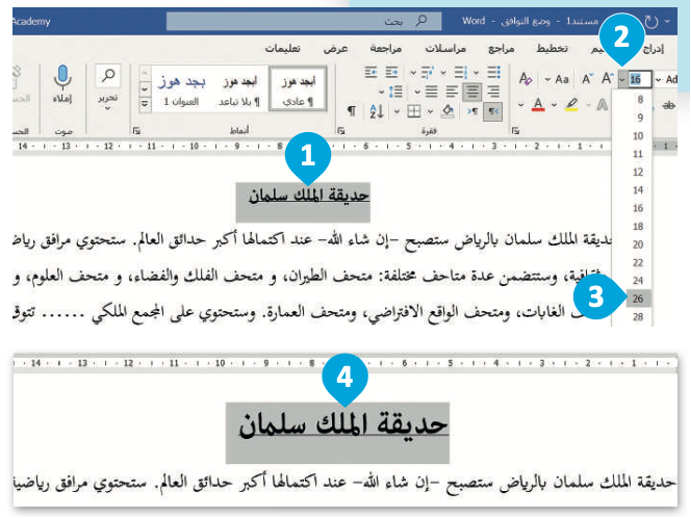
Task: Open the font size dropdown arrow
Action: pos(622,80)
